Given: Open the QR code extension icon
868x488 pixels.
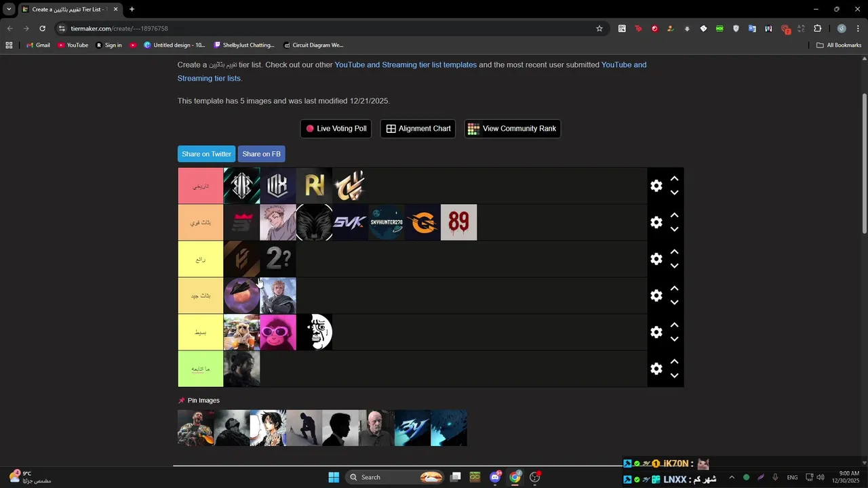Looking at the screenshot, I should coord(622,28).
